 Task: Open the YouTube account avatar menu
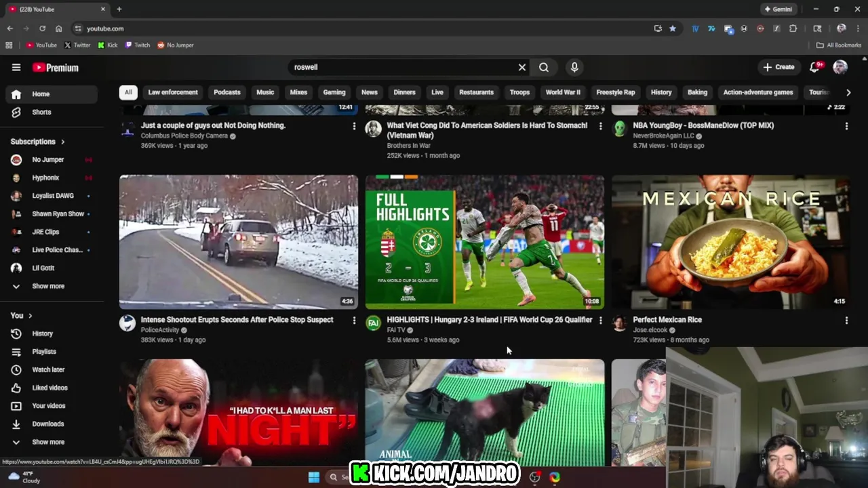[840, 67]
